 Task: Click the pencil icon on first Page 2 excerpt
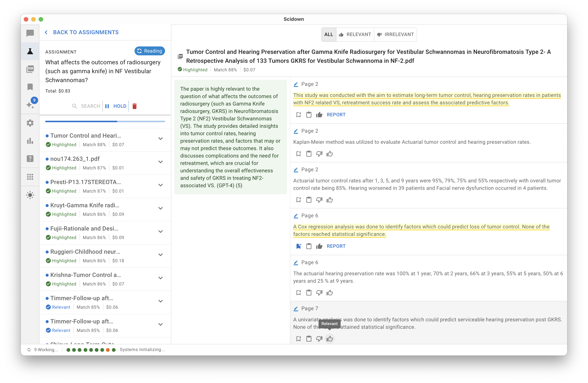pyautogui.click(x=296, y=84)
